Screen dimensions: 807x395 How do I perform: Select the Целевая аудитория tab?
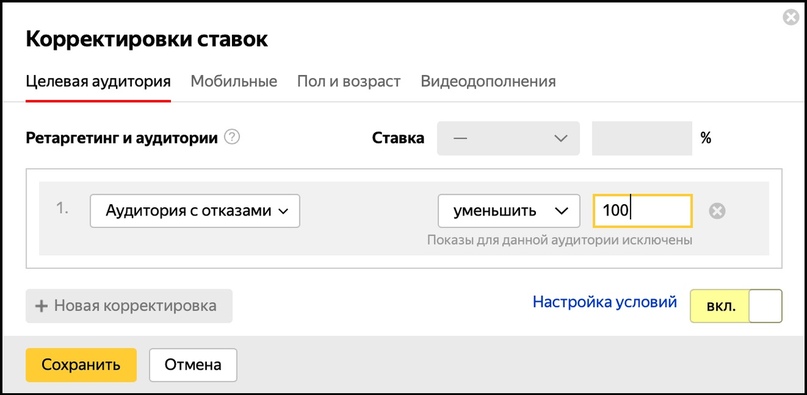coord(98,81)
